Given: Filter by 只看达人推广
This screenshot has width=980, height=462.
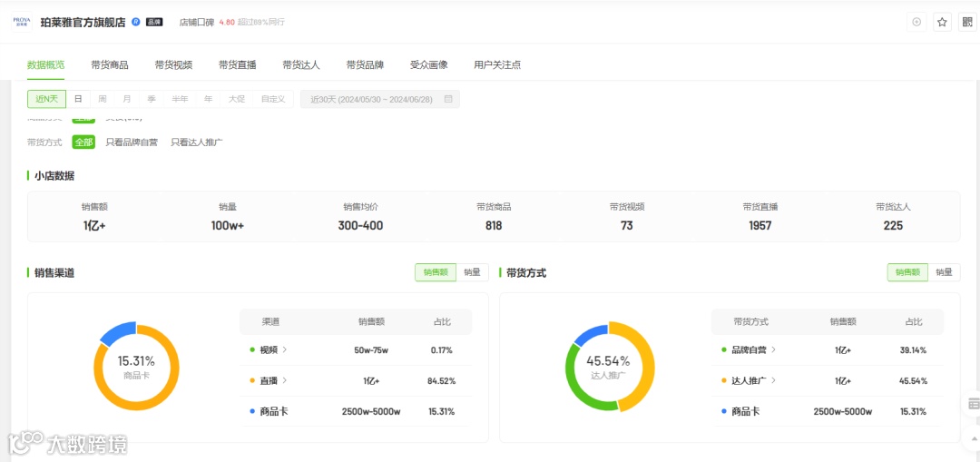Looking at the screenshot, I should 197,142.
